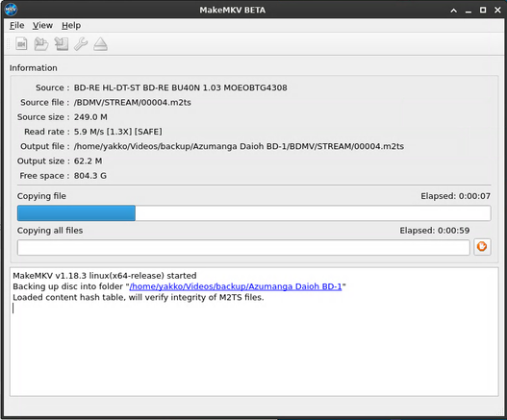
Task: Open the View menu
Action: tap(42, 25)
